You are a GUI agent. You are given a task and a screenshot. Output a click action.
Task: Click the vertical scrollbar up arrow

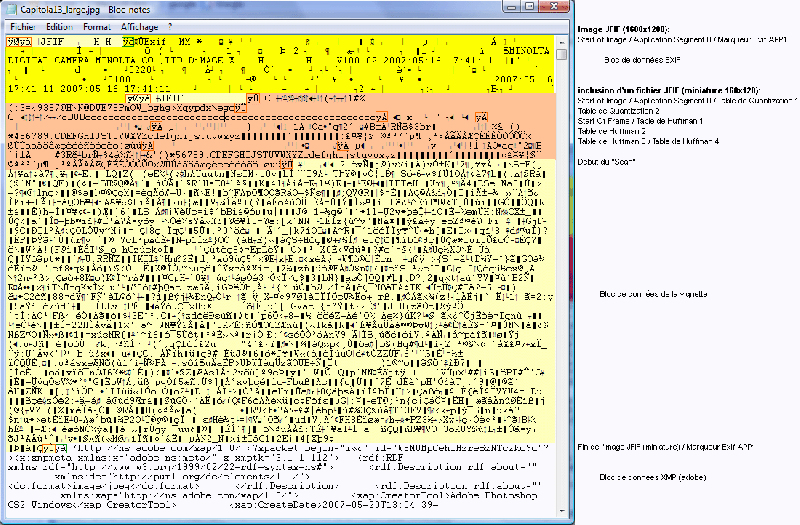(562, 42)
